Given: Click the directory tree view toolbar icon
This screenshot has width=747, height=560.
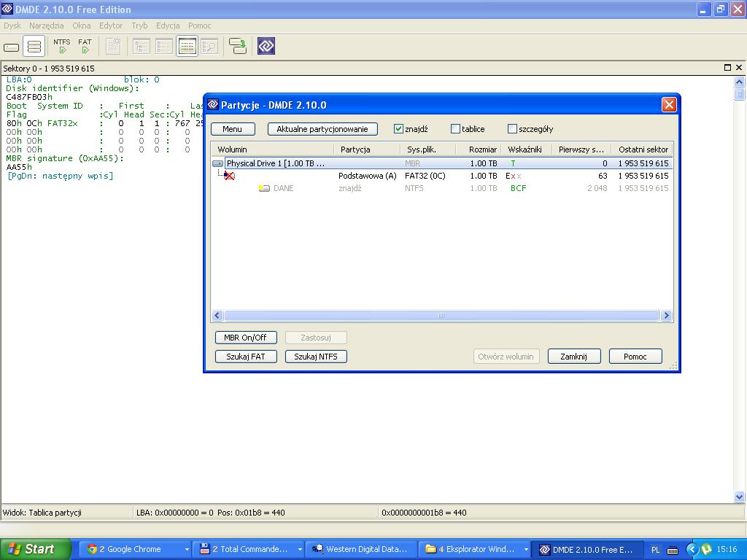Looking at the screenshot, I should 142,46.
